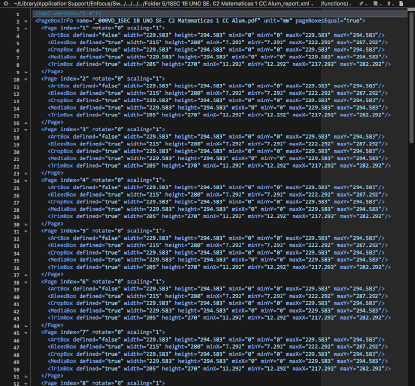Click the Page index="8" tag text

pyautogui.click(x=103, y=383)
